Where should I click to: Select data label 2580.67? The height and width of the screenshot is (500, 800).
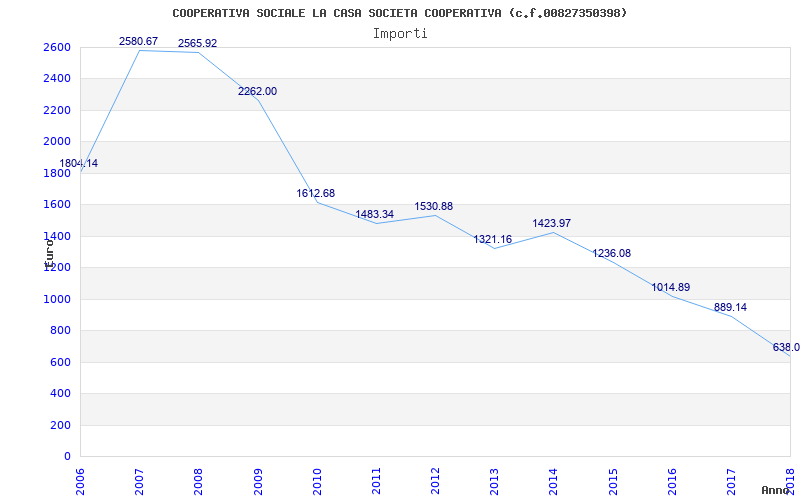tap(138, 41)
